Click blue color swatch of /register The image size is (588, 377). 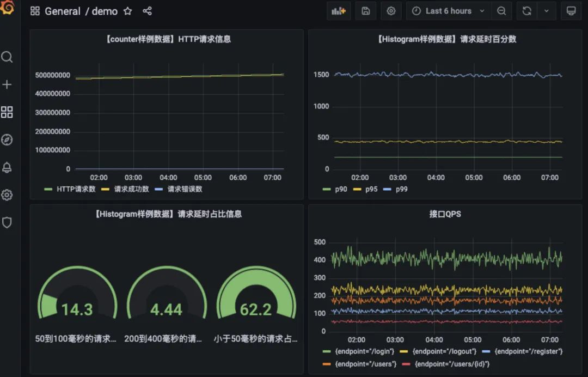pos(486,351)
